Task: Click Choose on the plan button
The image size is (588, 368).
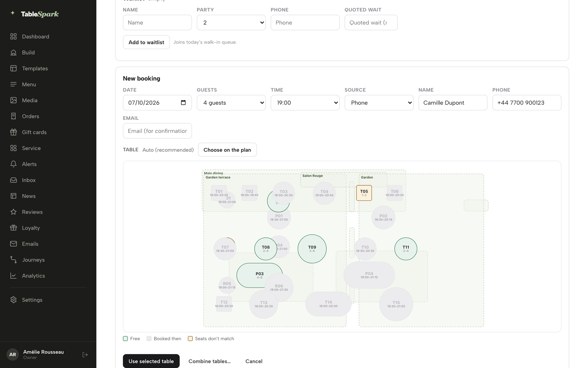Action: pyautogui.click(x=227, y=150)
